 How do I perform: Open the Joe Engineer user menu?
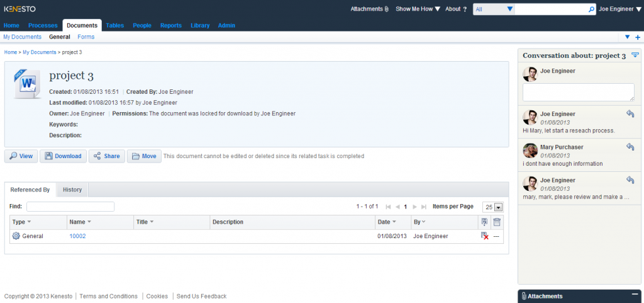pos(619,9)
